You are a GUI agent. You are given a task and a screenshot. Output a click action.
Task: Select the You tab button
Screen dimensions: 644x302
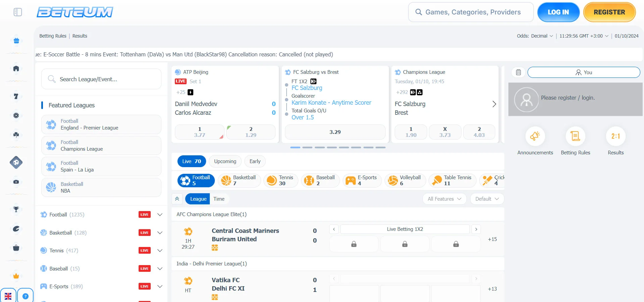(x=584, y=72)
